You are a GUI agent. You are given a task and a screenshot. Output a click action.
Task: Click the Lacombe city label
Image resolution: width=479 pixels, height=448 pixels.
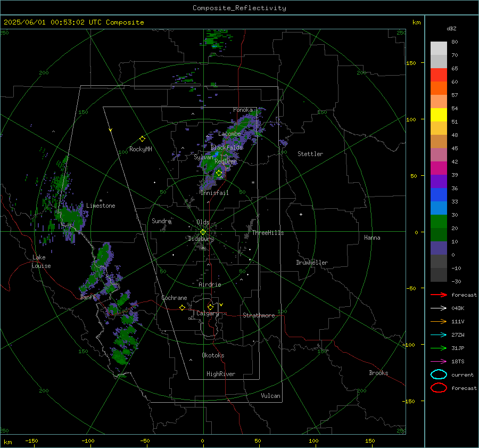coord(229,134)
